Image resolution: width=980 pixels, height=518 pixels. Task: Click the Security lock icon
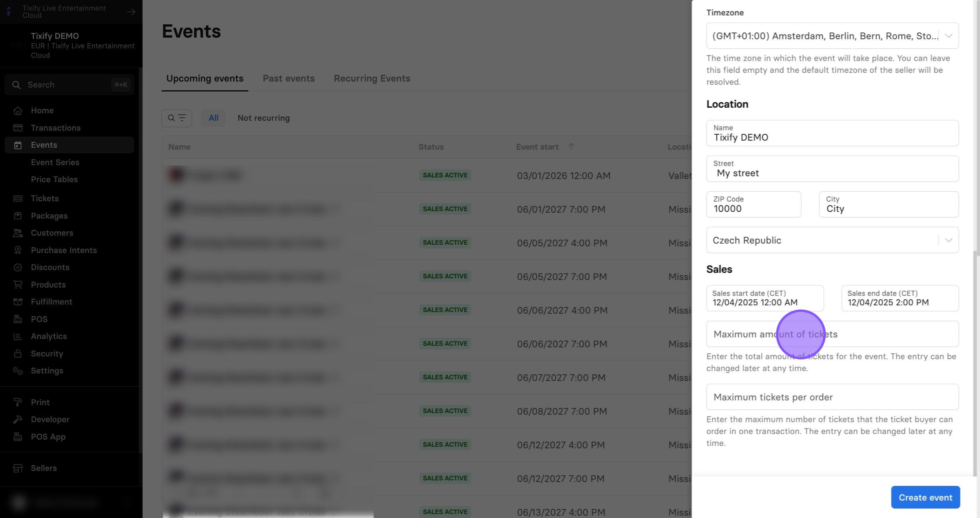pyautogui.click(x=17, y=354)
